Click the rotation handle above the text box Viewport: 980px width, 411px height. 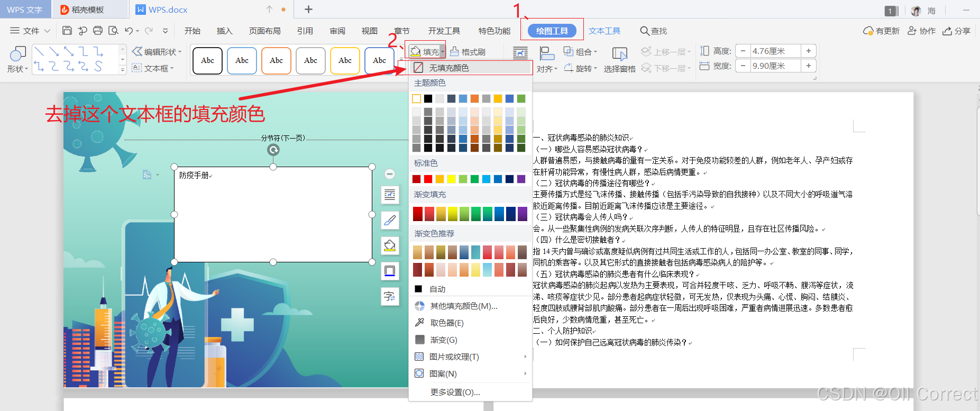coord(273,150)
